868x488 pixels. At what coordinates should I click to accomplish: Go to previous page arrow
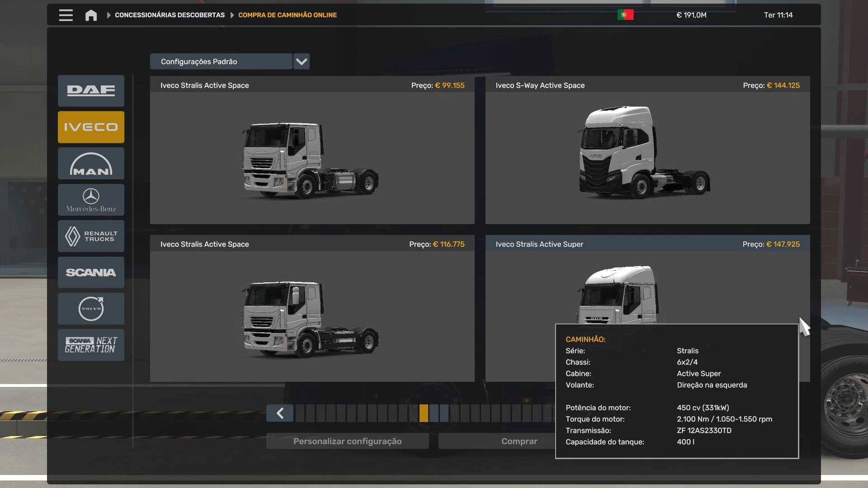280,413
